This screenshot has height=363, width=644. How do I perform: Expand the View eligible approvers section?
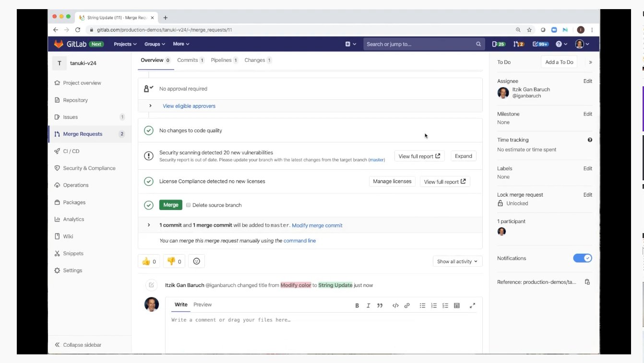189,106
